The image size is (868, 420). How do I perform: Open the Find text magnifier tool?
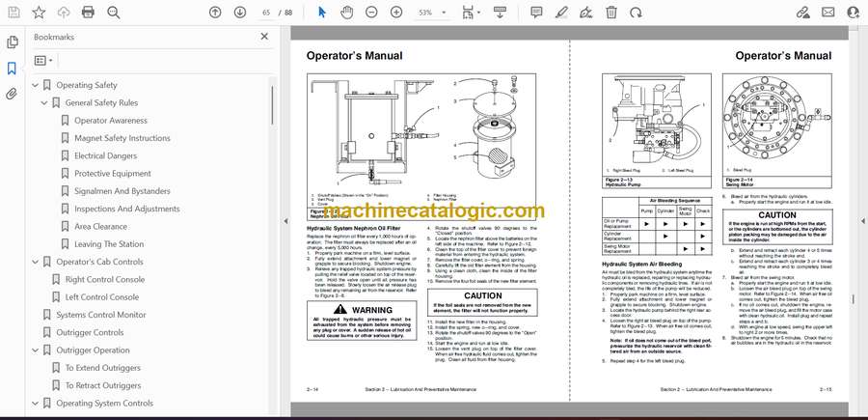[x=114, y=13]
